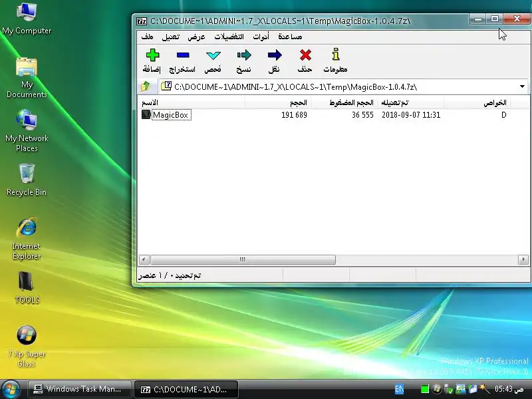Go up one folder level with the arrow icon
This screenshot has height=399, width=532.
(146, 86)
